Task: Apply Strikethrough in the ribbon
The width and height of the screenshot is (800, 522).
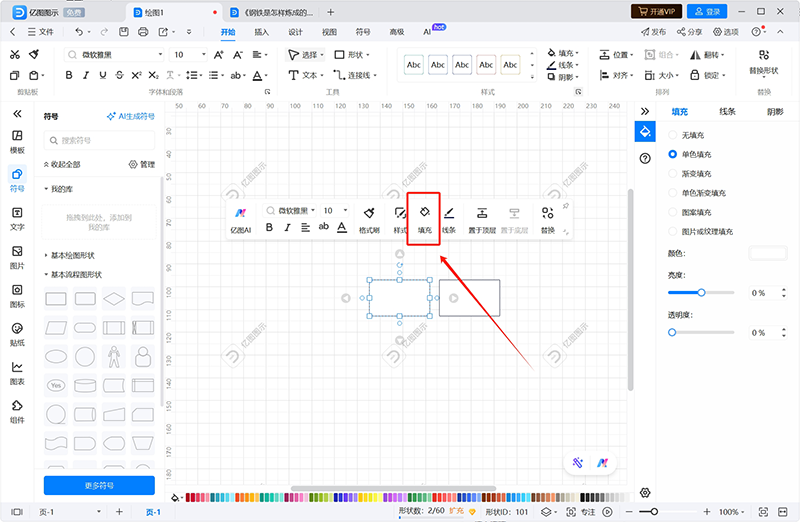Action: coord(119,76)
